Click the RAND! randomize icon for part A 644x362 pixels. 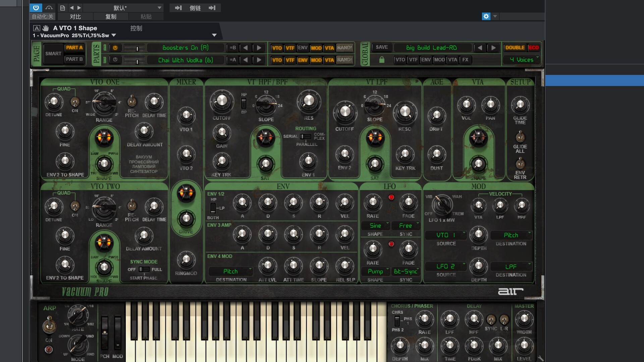pyautogui.click(x=345, y=48)
